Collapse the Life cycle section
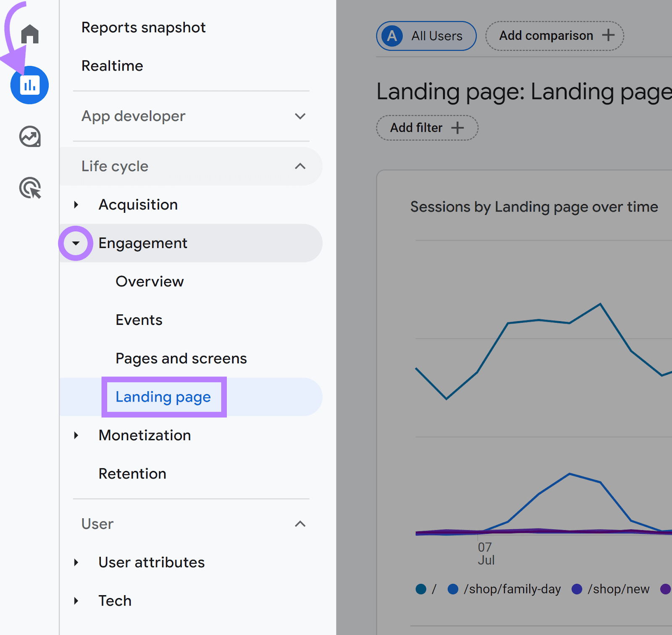 point(299,166)
